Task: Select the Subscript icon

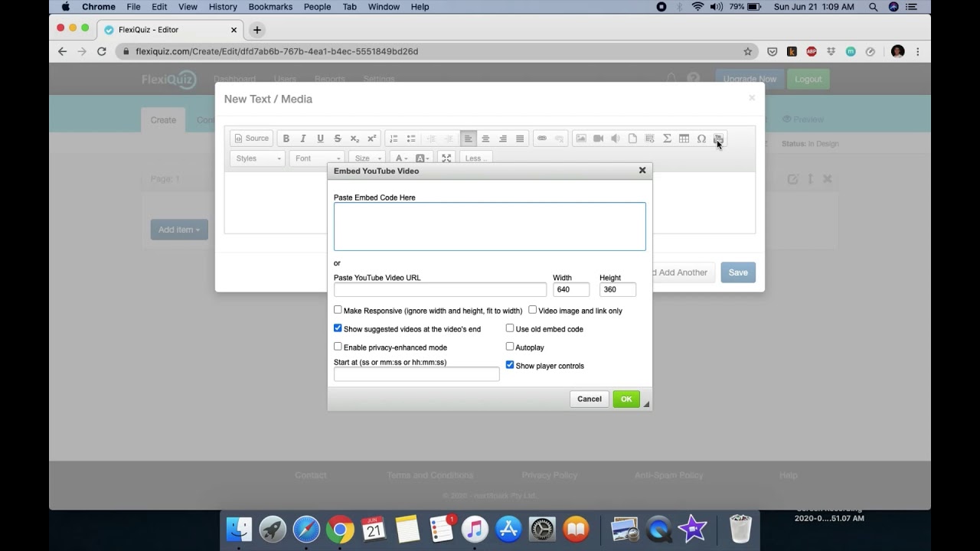Action: [354, 139]
